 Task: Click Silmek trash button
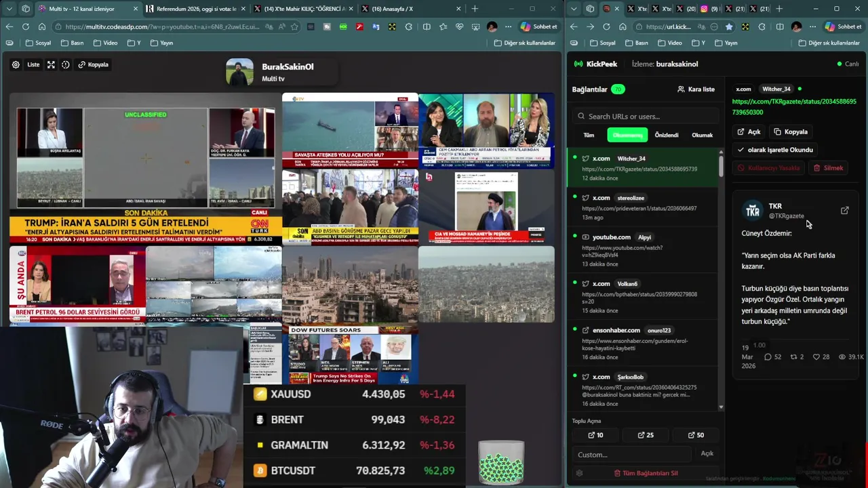(x=828, y=168)
